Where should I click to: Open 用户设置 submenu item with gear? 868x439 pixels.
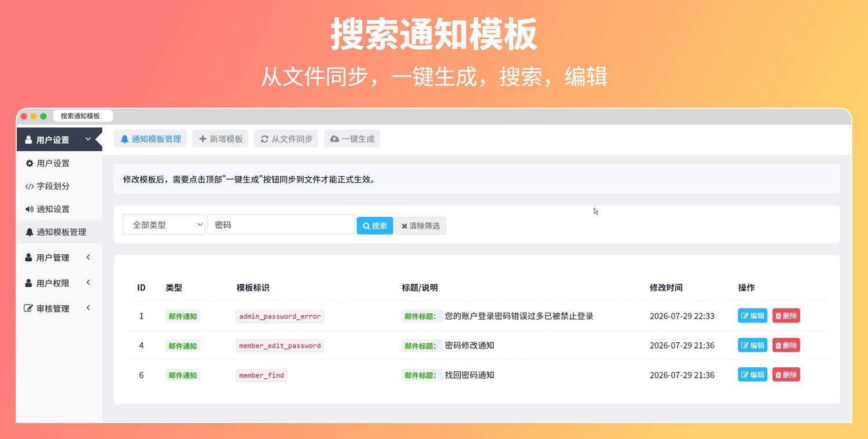coord(60,163)
